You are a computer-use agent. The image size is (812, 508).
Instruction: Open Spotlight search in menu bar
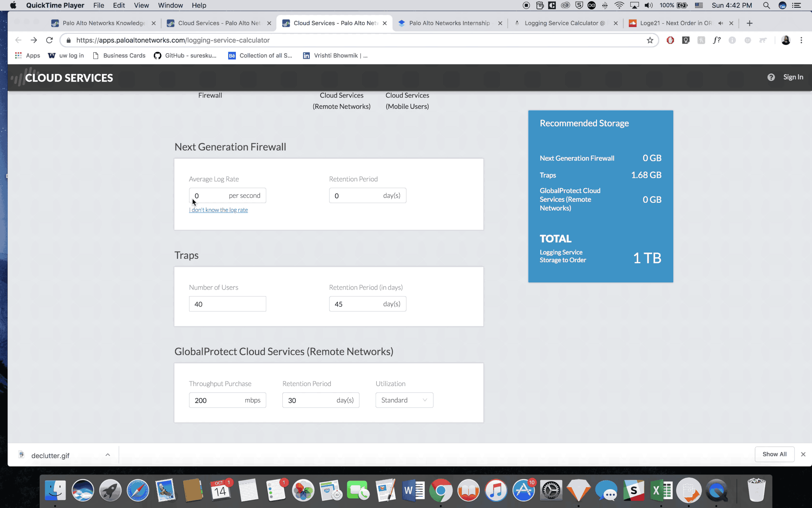[x=766, y=6]
